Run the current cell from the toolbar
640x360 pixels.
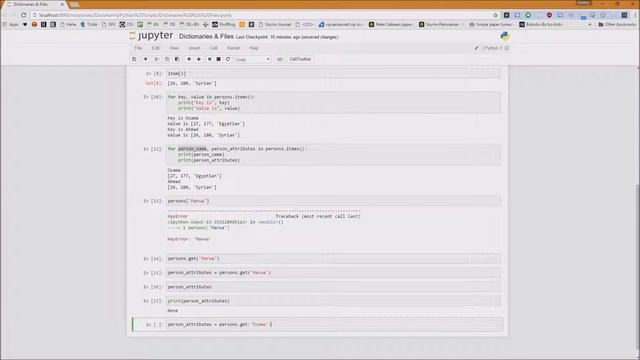(x=209, y=59)
